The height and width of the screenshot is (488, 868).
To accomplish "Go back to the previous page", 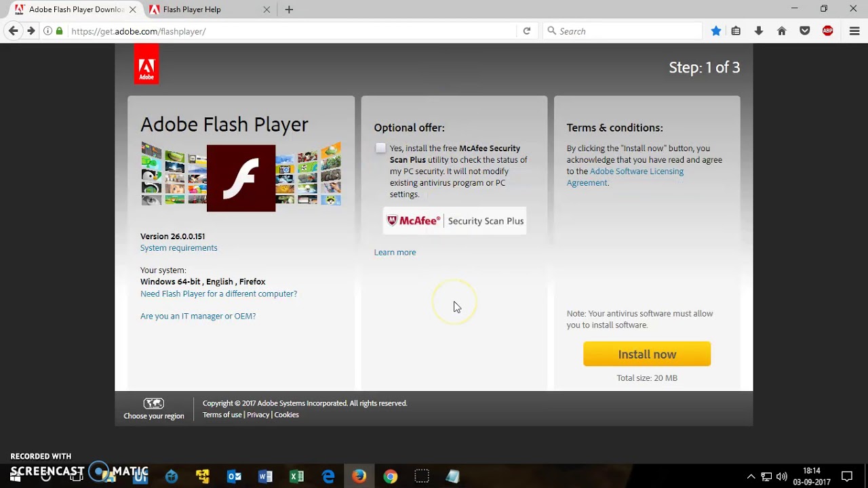I will point(14,31).
